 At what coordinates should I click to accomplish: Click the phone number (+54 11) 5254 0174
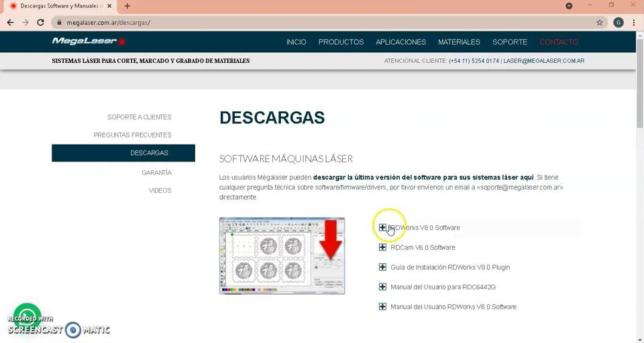coord(474,61)
